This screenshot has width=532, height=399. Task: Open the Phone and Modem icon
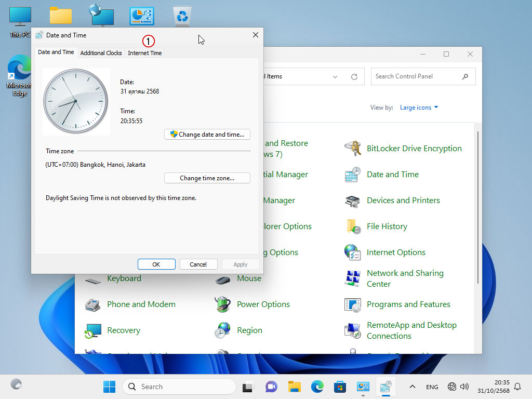click(x=93, y=304)
